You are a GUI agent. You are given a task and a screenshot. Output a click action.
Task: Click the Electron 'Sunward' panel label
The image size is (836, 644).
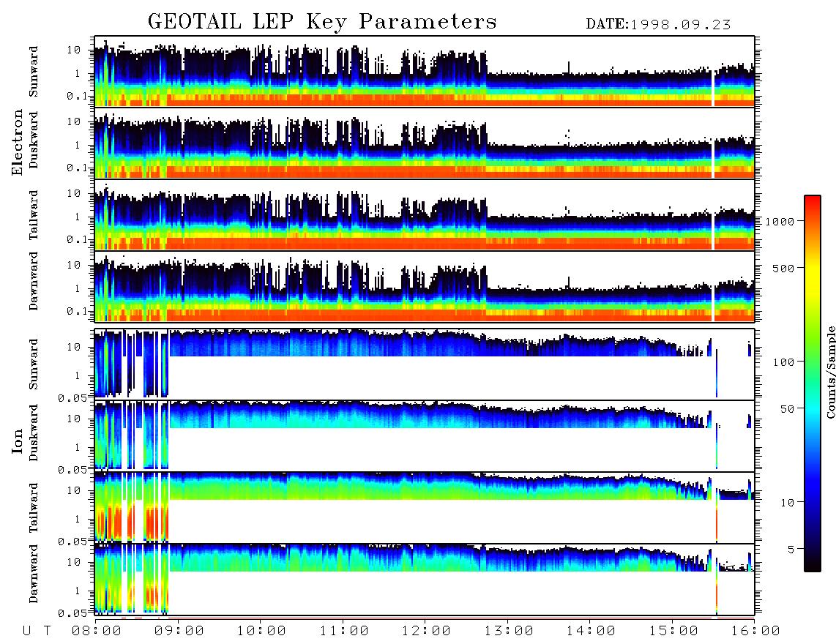tap(34, 72)
